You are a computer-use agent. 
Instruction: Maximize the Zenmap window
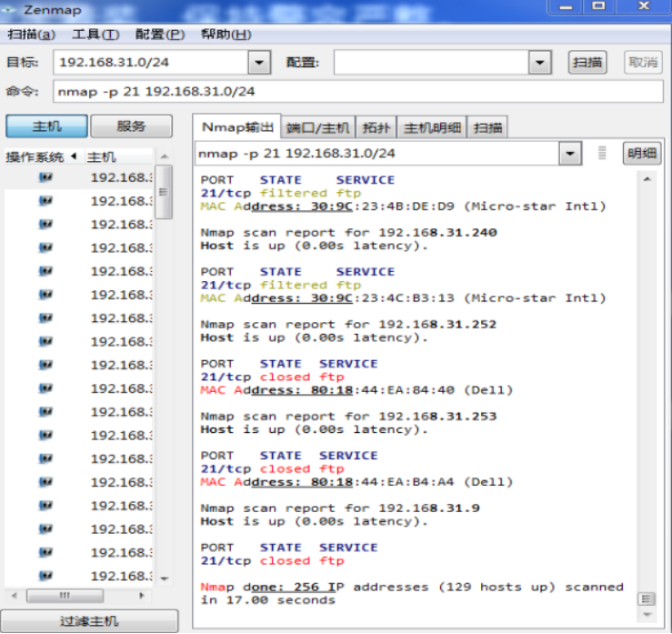[x=598, y=7]
